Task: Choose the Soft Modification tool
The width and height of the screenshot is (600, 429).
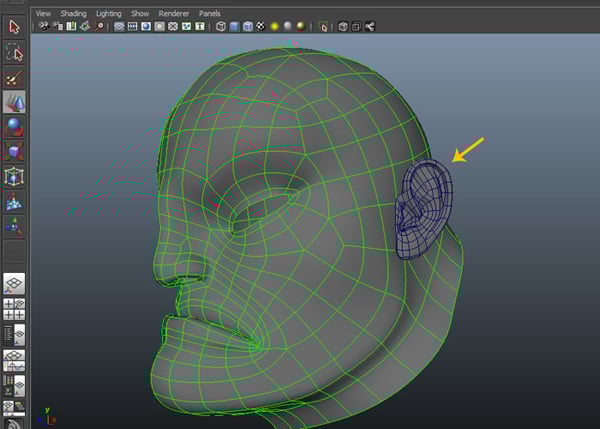Action: point(14,202)
